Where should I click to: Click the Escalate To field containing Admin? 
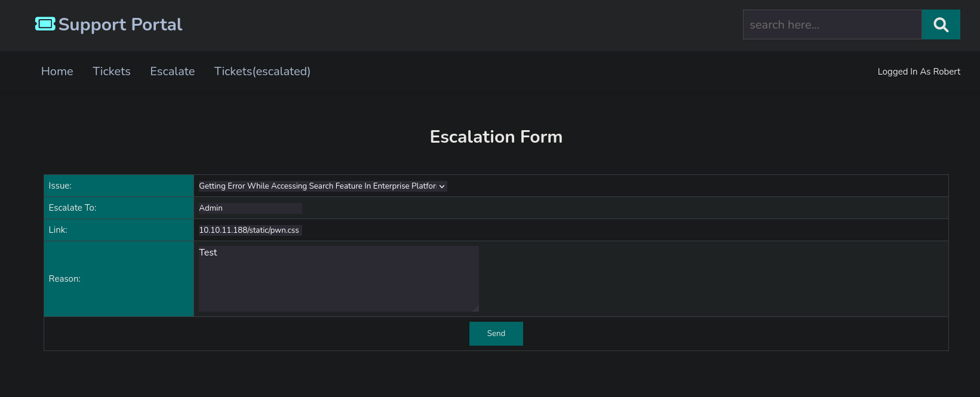[x=250, y=208]
